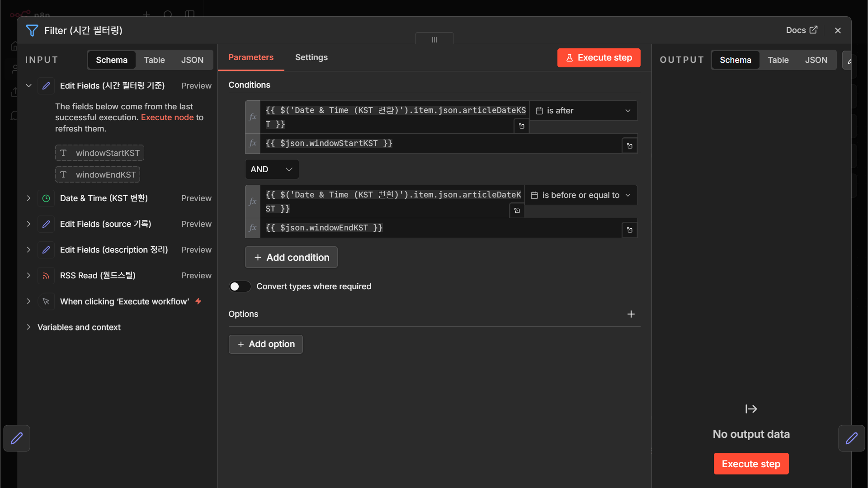The height and width of the screenshot is (488, 868).
Task: Grab the panel drag handle at top
Action: click(x=434, y=40)
